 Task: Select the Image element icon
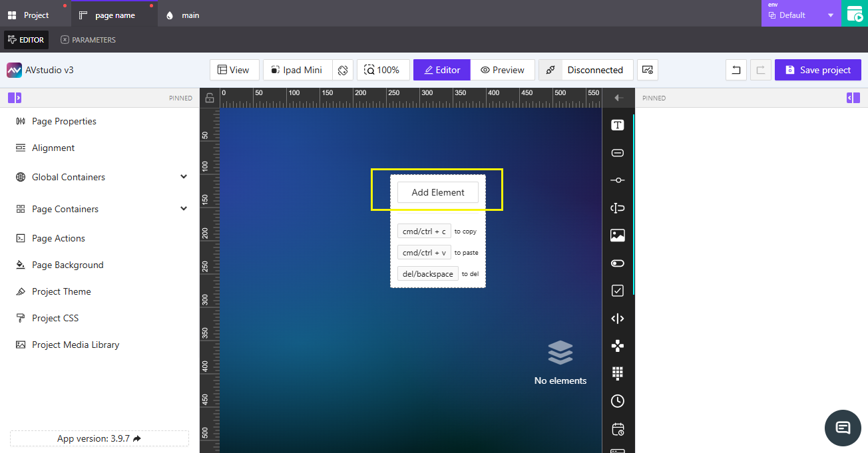click(x=617, y=235)
